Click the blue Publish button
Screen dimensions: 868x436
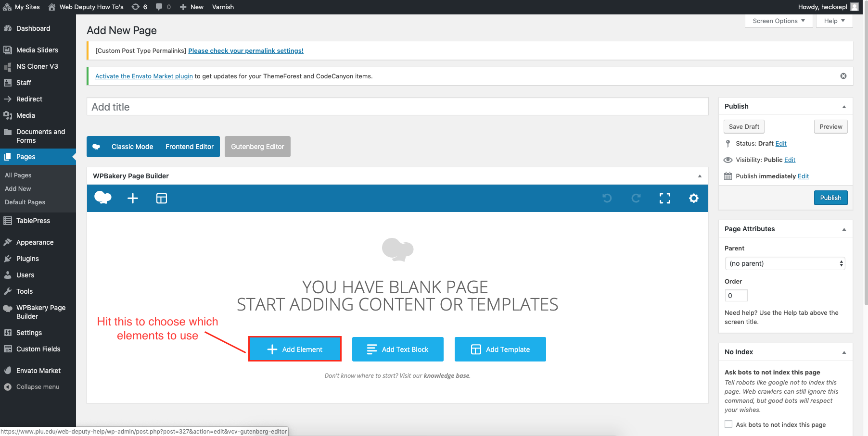830,198
